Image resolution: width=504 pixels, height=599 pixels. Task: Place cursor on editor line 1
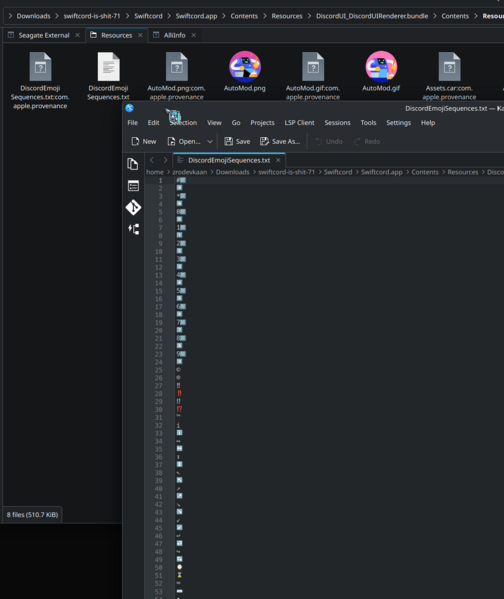(339, 180)
